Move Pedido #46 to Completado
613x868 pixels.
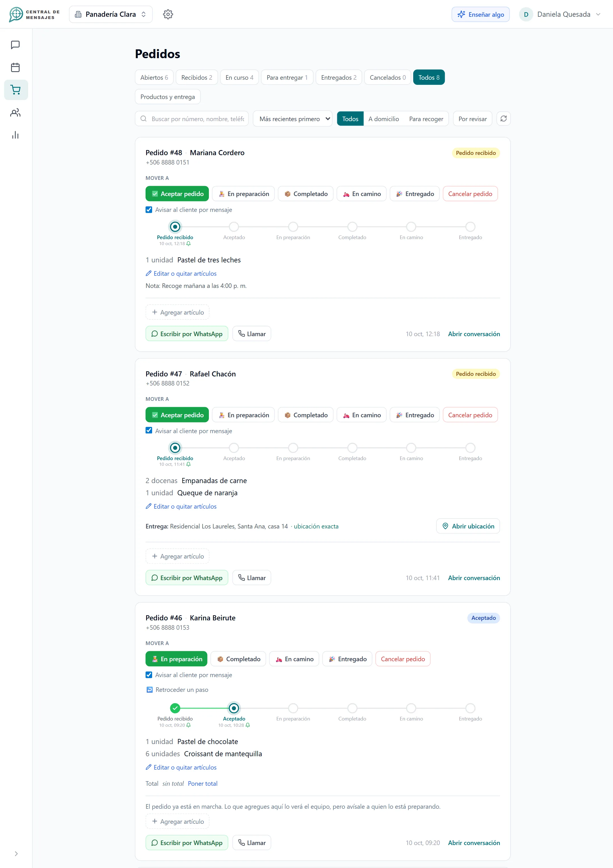(x=238, y=659)
